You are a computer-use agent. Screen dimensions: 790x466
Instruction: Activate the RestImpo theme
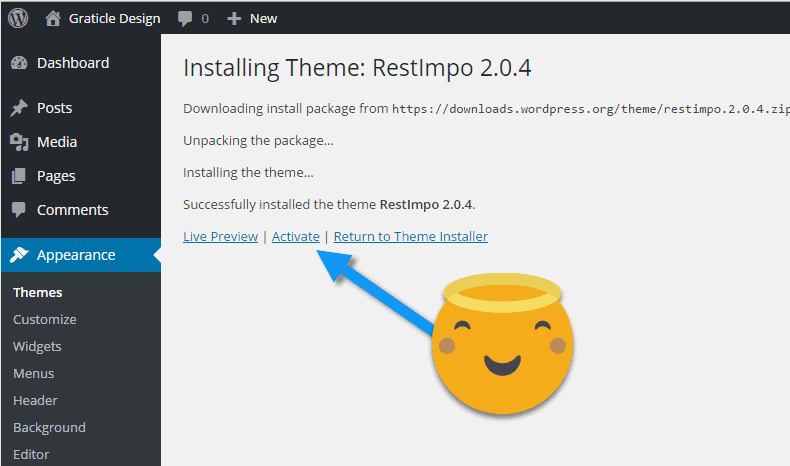(296, 236)
